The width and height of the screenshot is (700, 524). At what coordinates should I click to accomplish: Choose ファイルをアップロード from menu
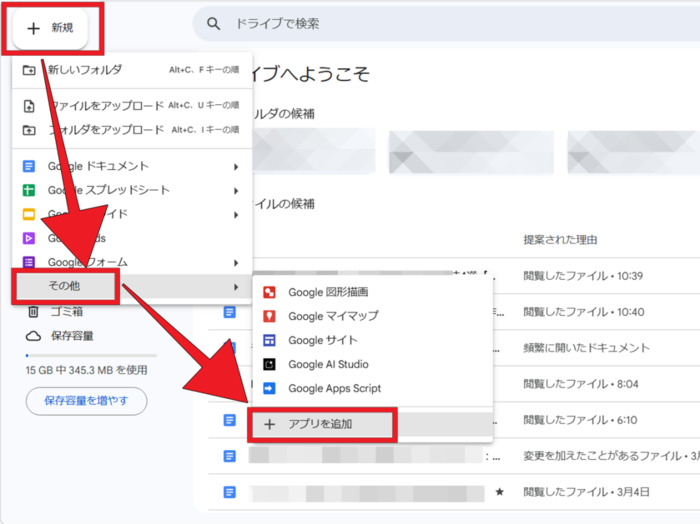click(x=132, y=106)
